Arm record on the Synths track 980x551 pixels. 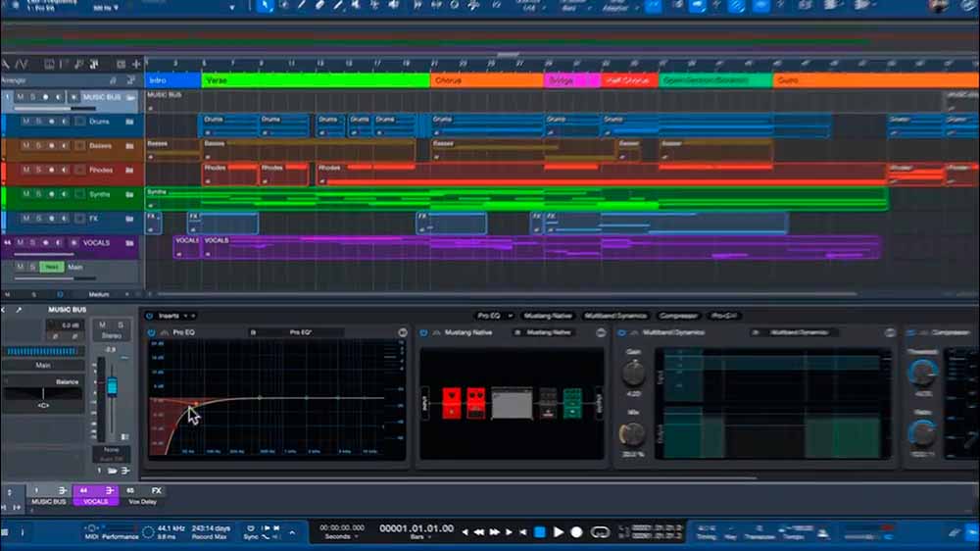[x=51, y=194]
